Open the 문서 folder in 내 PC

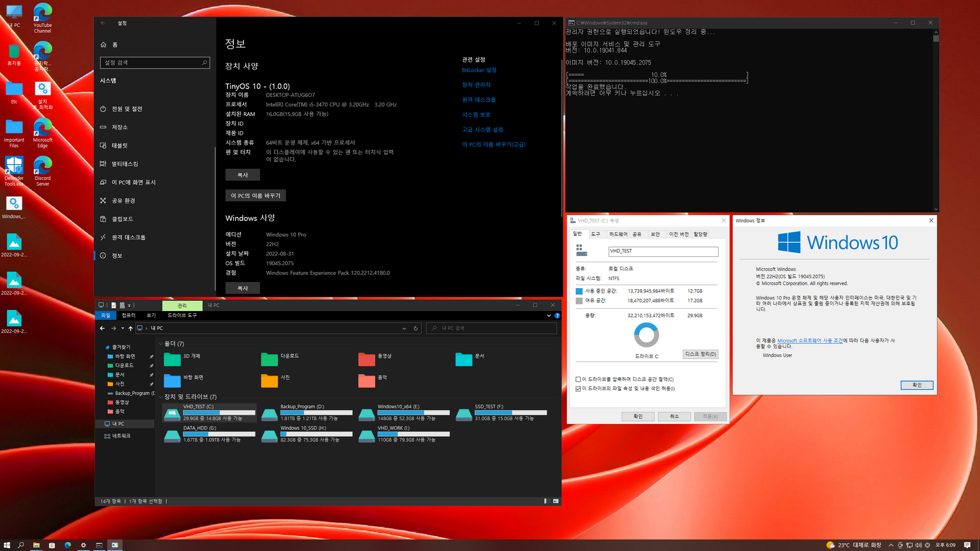[x=470, y=359]
